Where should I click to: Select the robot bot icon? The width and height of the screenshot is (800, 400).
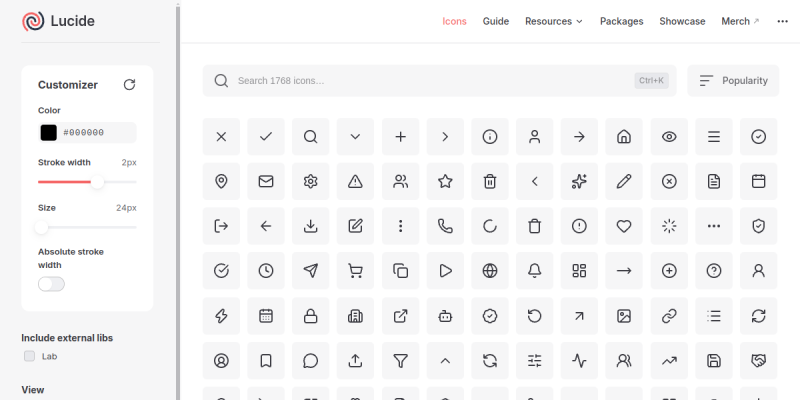pyautogui.click(x=445, y=316)
